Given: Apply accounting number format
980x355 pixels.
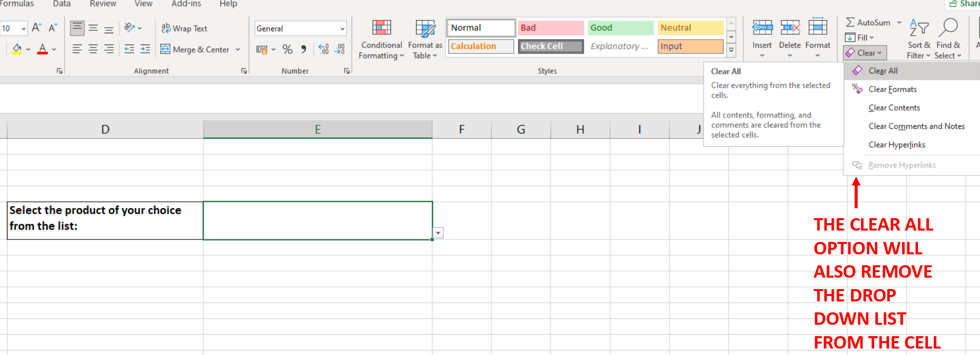Looking at the screenshot, I should [262, 50].
